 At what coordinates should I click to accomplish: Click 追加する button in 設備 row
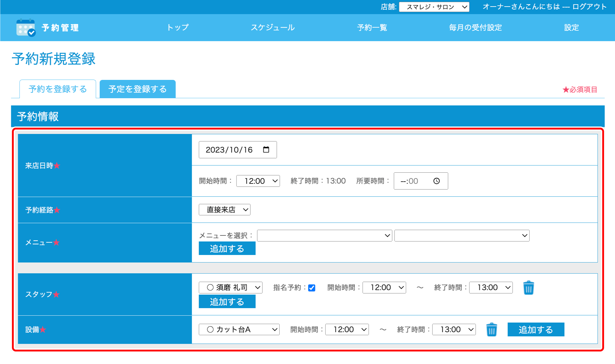point(536,329)
